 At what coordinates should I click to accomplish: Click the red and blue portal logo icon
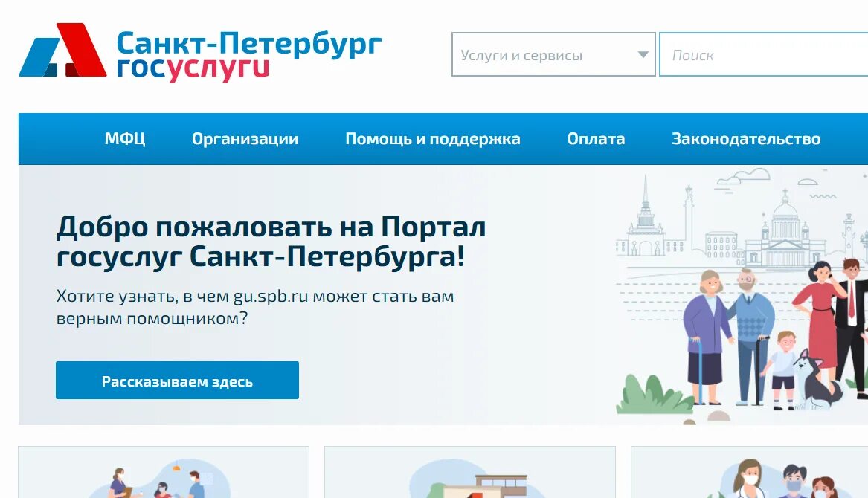pyautogui.click(x=62, y=50)
